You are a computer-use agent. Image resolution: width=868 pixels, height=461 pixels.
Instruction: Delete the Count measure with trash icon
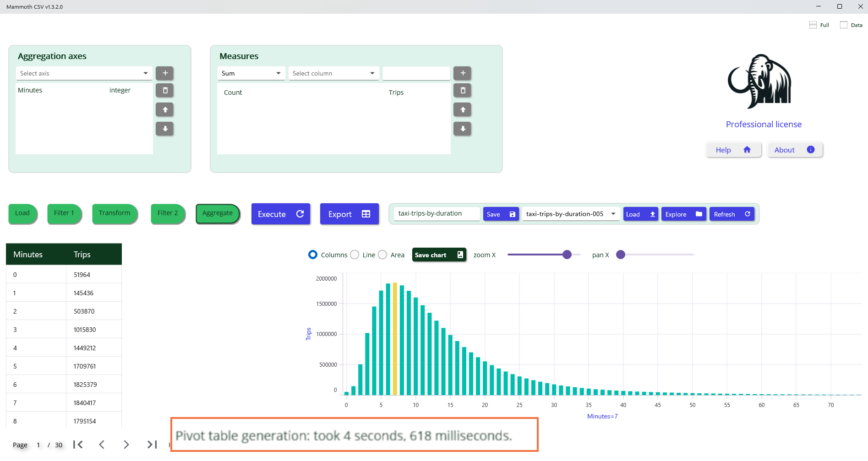463,91
